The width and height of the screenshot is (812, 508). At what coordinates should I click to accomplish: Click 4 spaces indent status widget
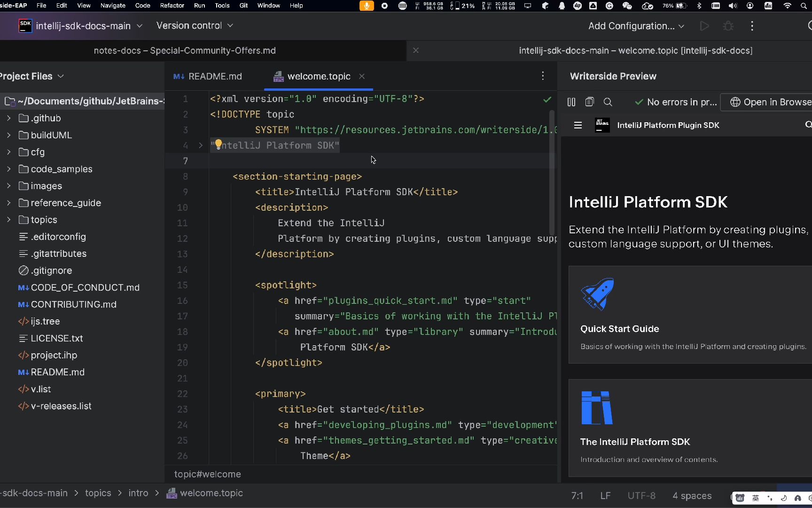[692, 496]
